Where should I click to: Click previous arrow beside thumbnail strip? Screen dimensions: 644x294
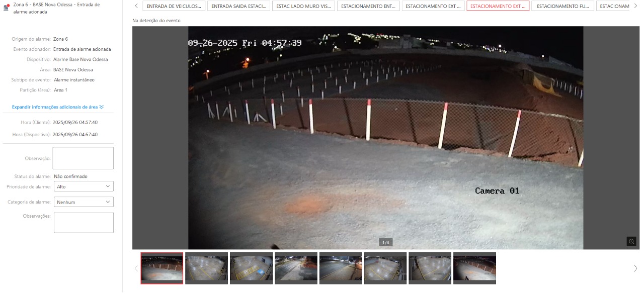(135, 268)
